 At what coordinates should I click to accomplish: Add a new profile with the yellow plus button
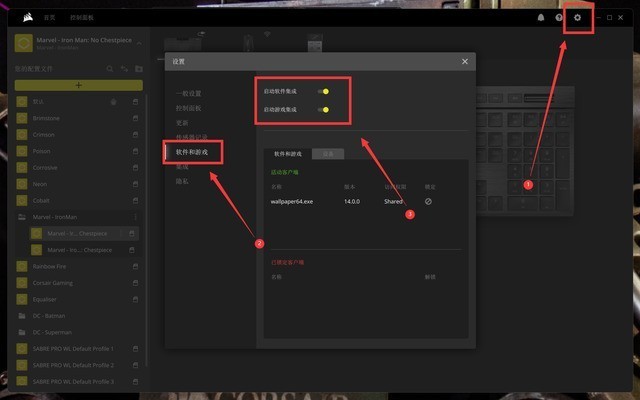79,85
